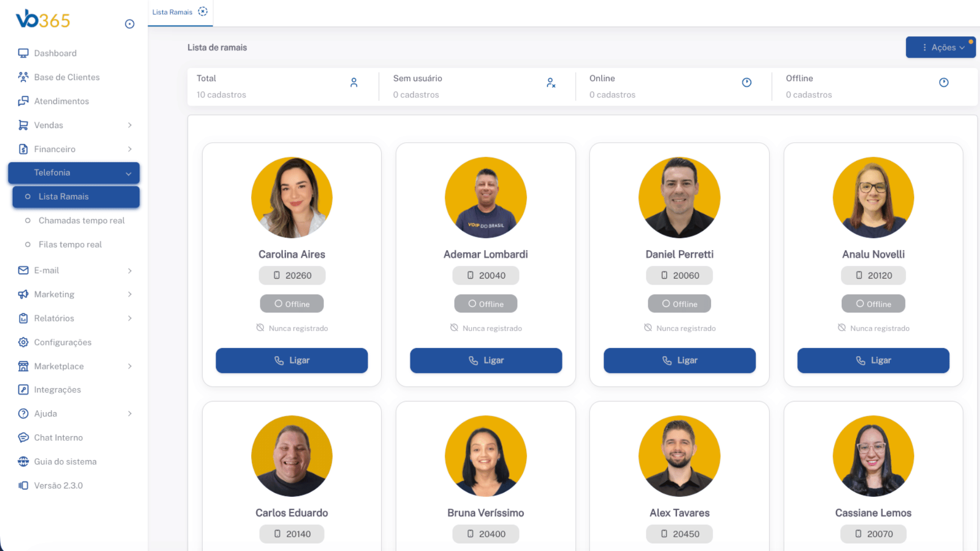Screen dimensions: 980x551
Task: Expand the Vendas submenu chevron
Action: tap(130, 125)
